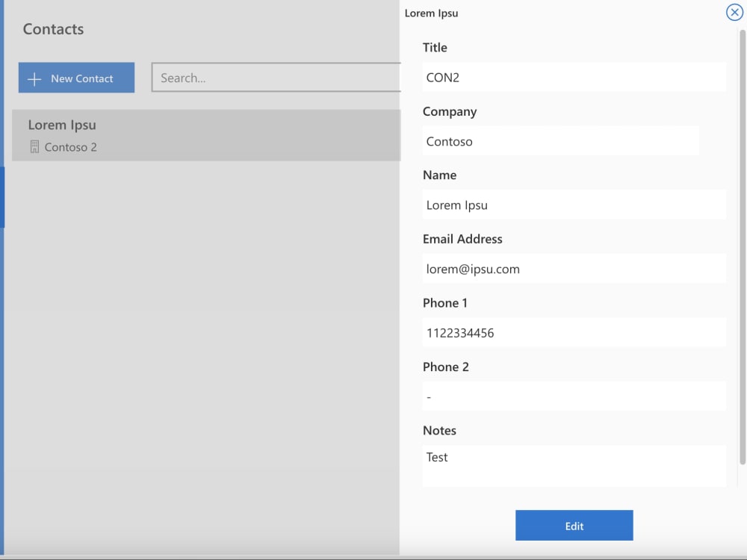747x560 pixels.
Task: Select the Title field showing CON2
Action: click(574, 76)
